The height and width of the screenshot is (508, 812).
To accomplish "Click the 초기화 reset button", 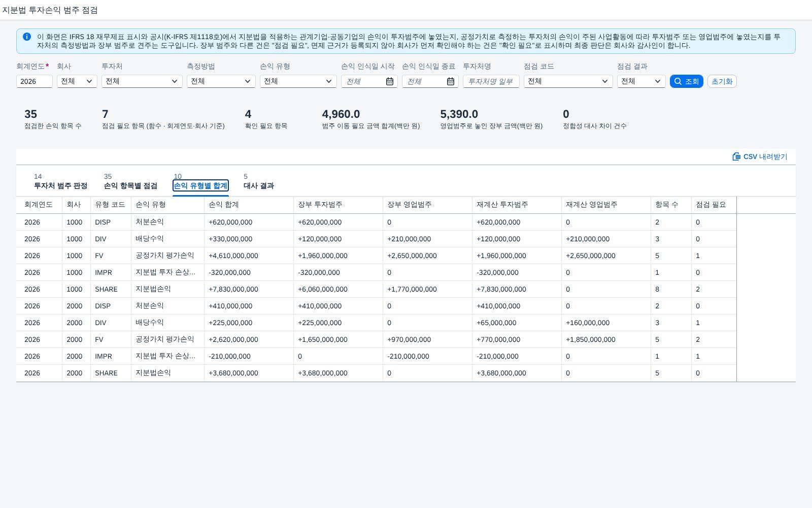I will (722, 81).
